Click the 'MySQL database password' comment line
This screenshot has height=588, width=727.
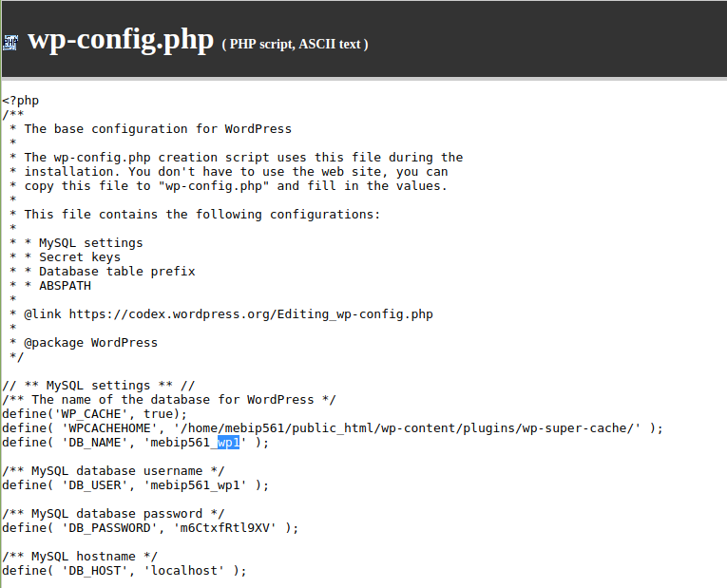click(113, 513)
